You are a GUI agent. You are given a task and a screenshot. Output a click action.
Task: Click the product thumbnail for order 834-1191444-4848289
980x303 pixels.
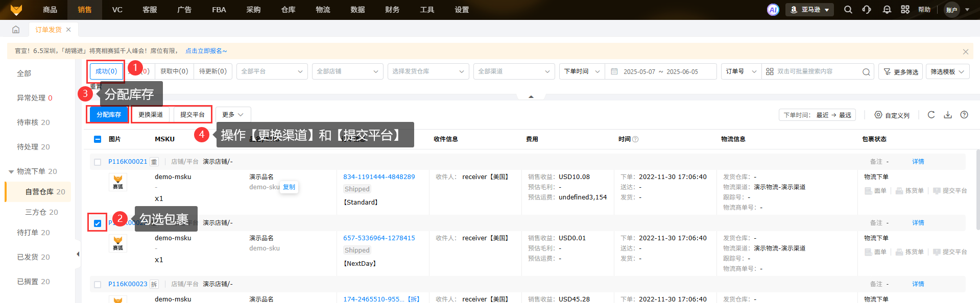pyautogui.click(x=118, y=182)
